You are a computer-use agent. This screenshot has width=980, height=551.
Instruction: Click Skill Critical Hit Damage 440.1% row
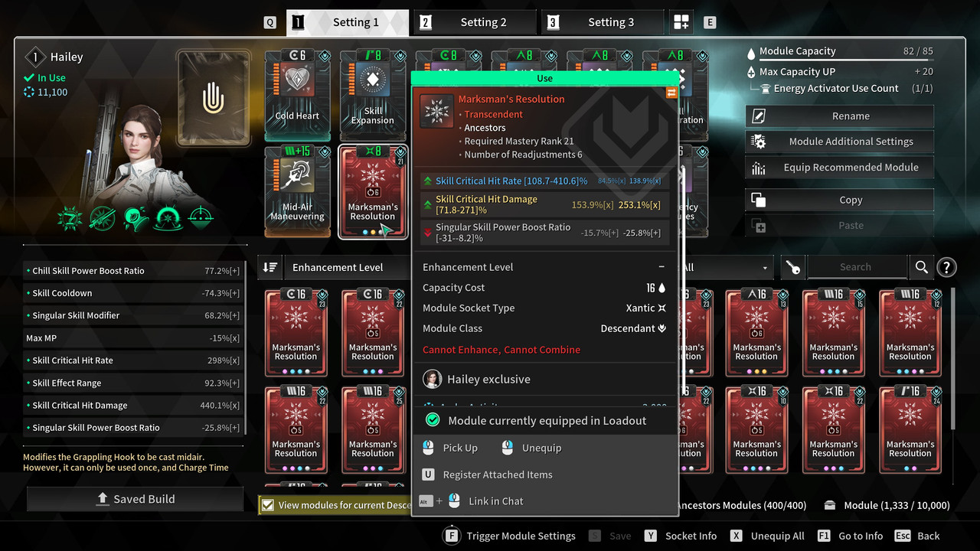(134, 406)
